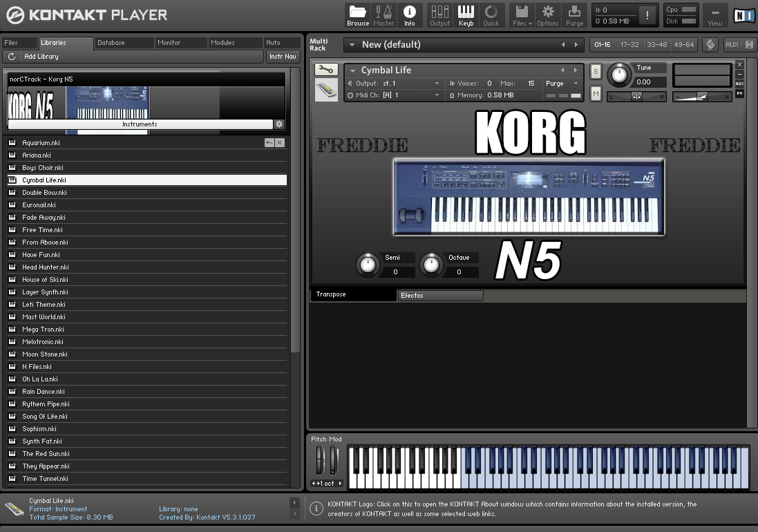Open the Quick-load browser
Viewport: 758px width, 532px height.
491,15
